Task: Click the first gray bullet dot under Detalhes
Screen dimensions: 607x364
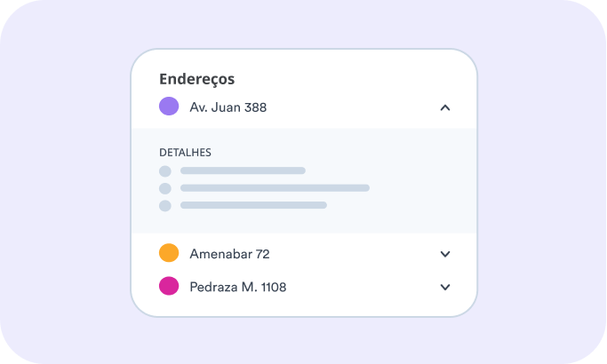Action: coord(164,170)
